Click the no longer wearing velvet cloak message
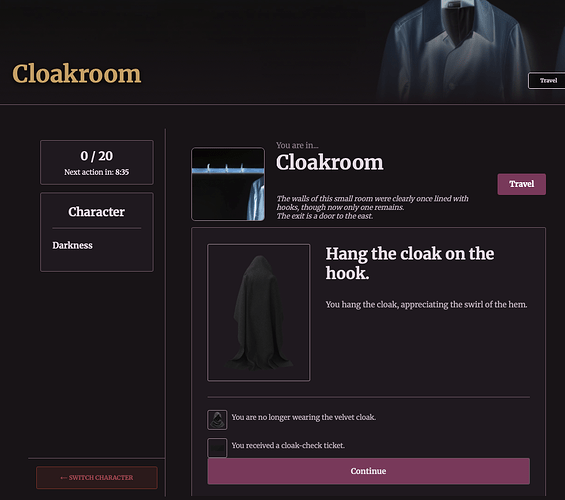Image resolution: width=565 pixels, height=500 pixels. click(303, 417)
